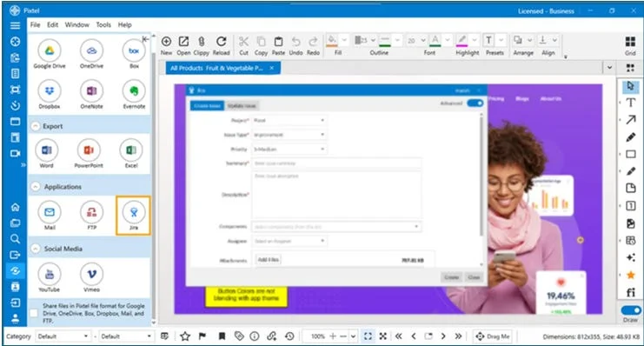644x346 pixels.
Task: Select the Text tool in Draw panel
Action: pyautogui.click(x=630, y=103)
